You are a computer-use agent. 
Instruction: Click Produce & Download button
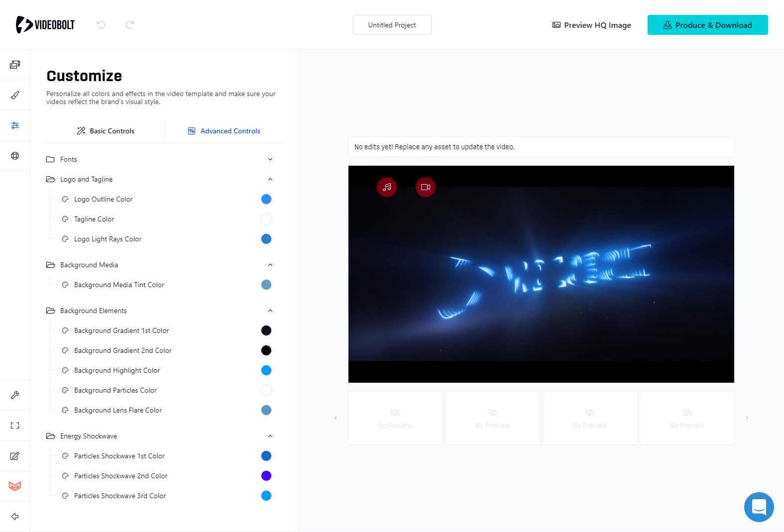point(708,25)
